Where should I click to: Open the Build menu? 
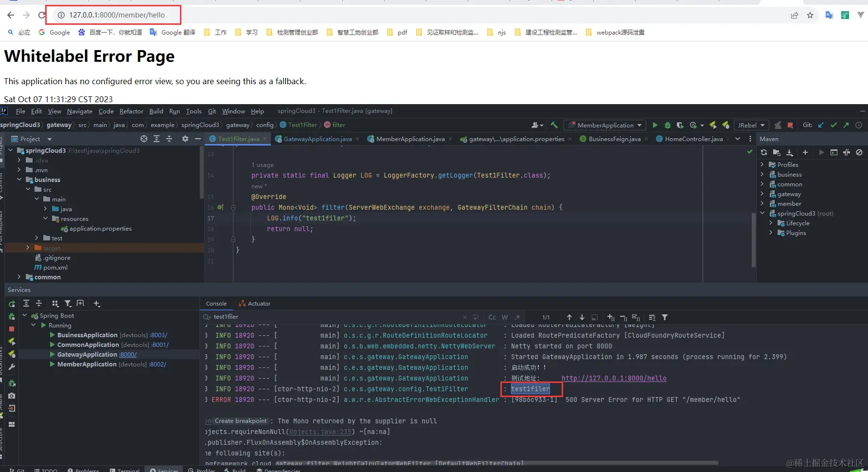click(156, 111)
